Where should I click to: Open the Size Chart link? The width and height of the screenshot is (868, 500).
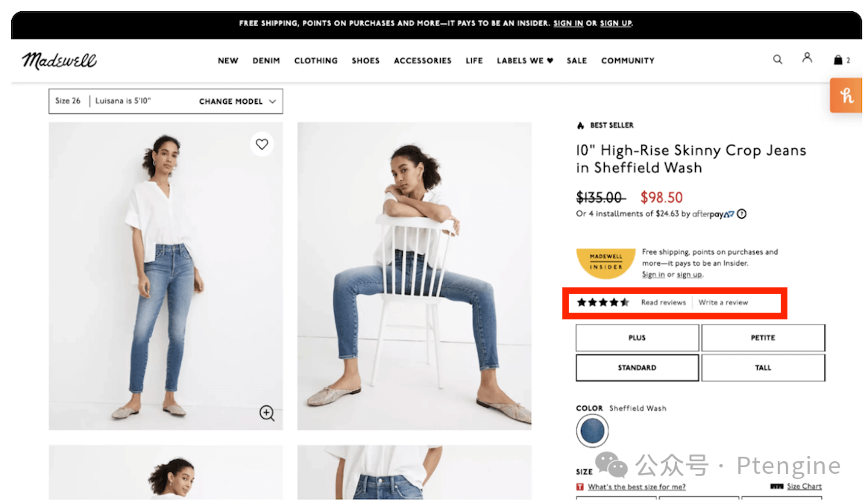804,487
